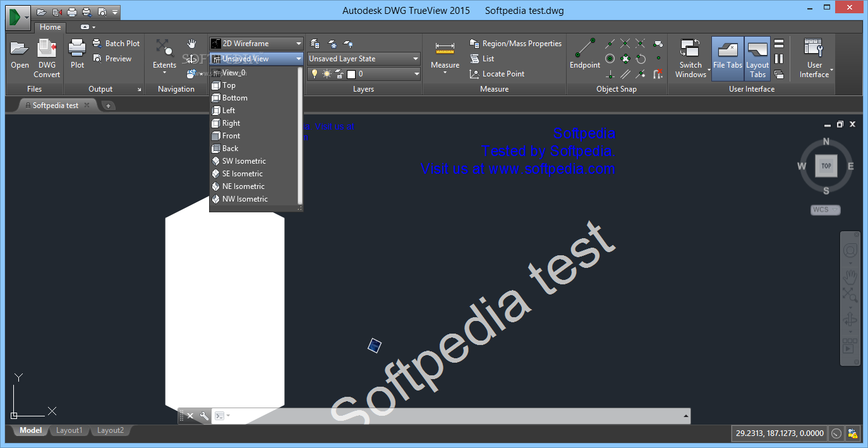Click the Steering Wheel on the navigation bar

tap(850, 250)
